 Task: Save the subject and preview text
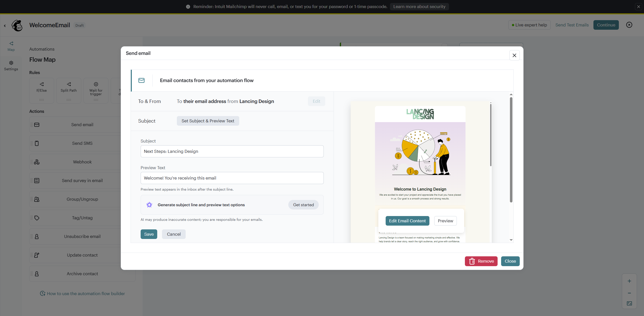[149, 234]
